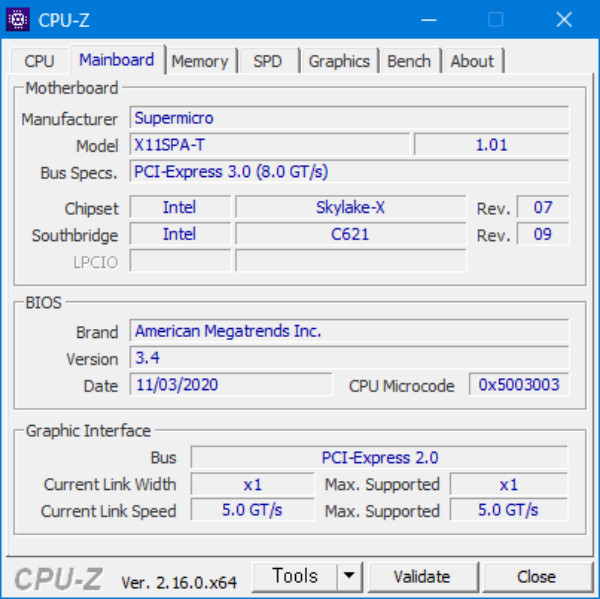Image resolution: width=600 pixels, height=599 pixels.
Task: Click the Graphic Interface Bus PCI-Express 2.0
Action: [x=379, y=457]
